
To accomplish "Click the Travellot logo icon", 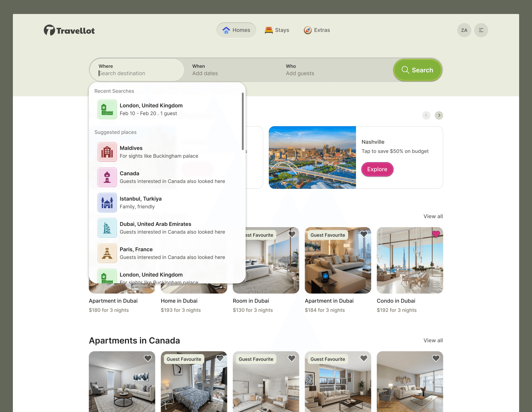I will click(x=50, y=30).
